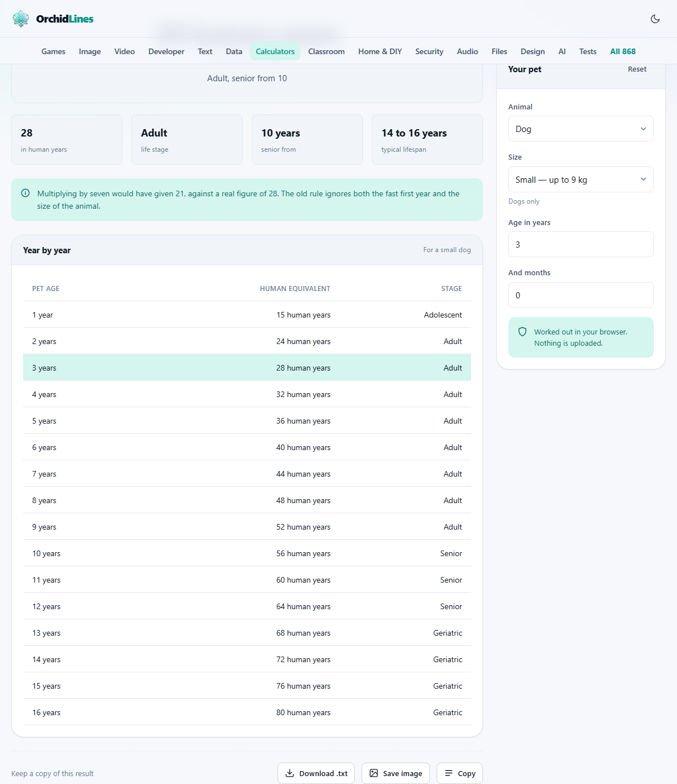Click the lines icon in Copy button

pyautogui.click(x=449, y=773)
